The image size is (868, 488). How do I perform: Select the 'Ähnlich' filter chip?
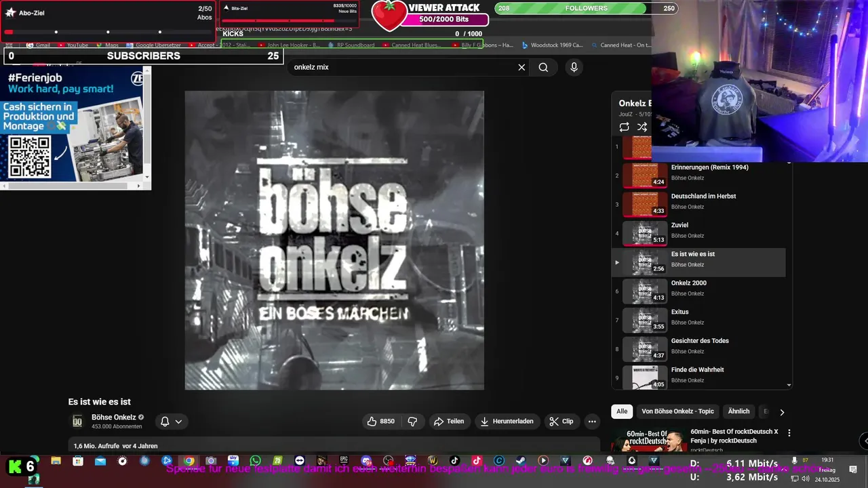click(x=738, y=411)
